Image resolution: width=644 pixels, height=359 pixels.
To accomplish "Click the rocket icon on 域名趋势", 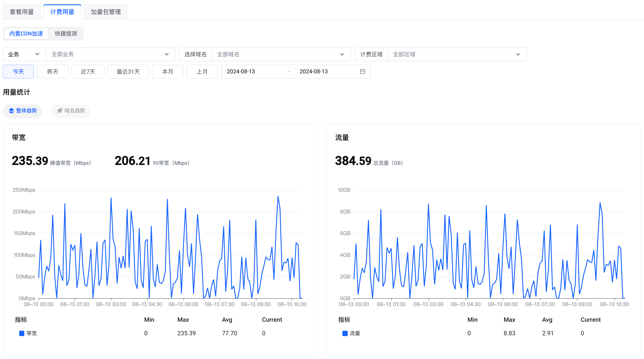I will pos(60,111).
